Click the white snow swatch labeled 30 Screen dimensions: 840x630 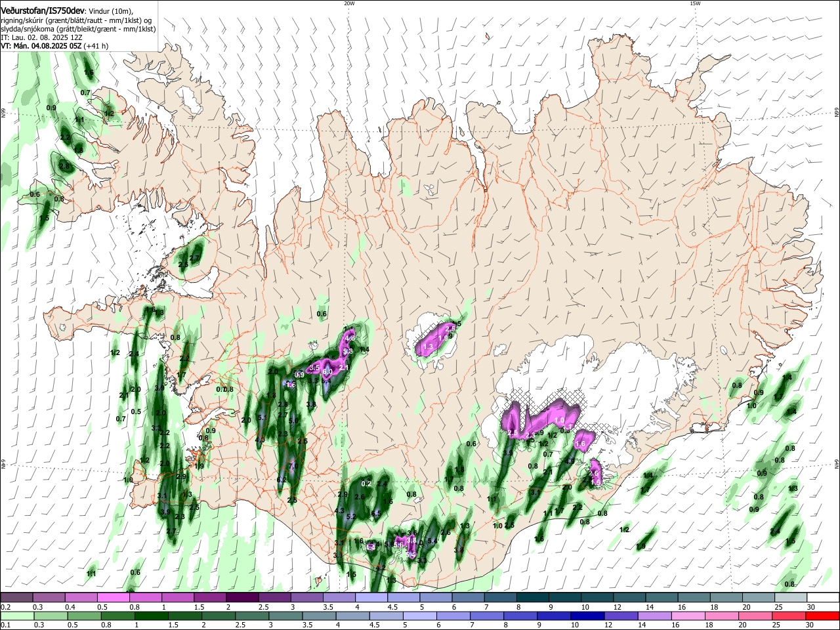tap(824, 597)
